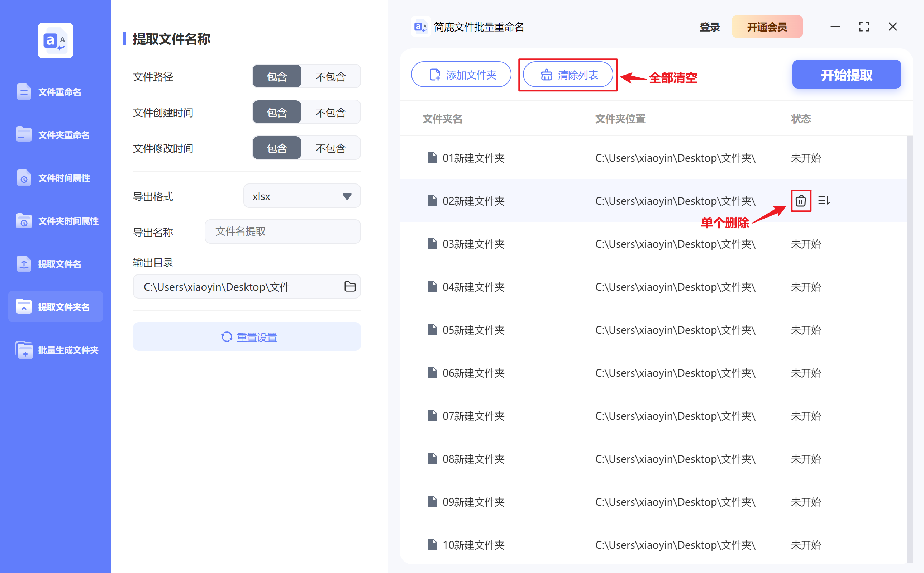Click the 开始提取 button
Screen dimensions: 924x573
846,75
